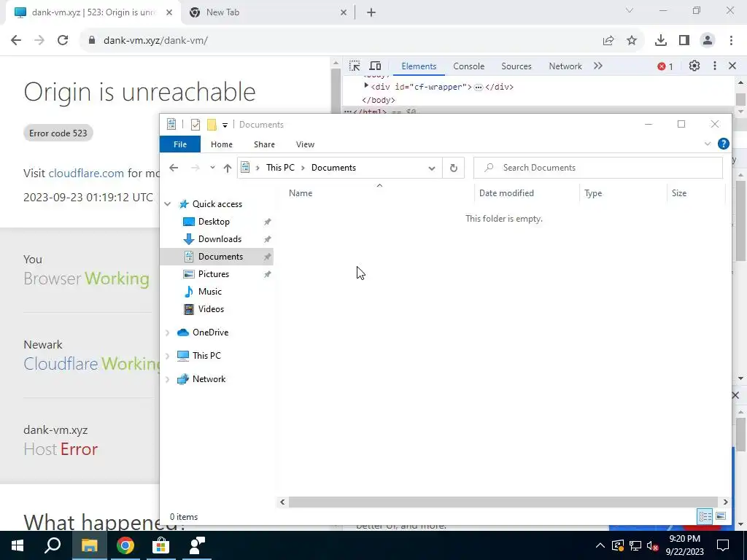Open the File tab in Explorer ribbon
Image resolution: width=747 pixels, height=560 pixels.
[x=180, y=144]
